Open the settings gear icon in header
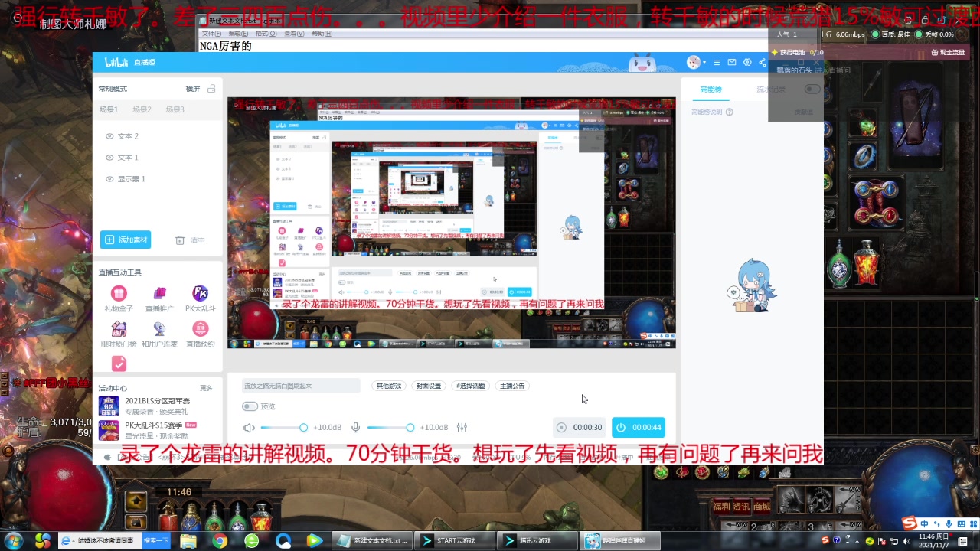The height and width of the screenshot is (551, 980). (747, 62)
